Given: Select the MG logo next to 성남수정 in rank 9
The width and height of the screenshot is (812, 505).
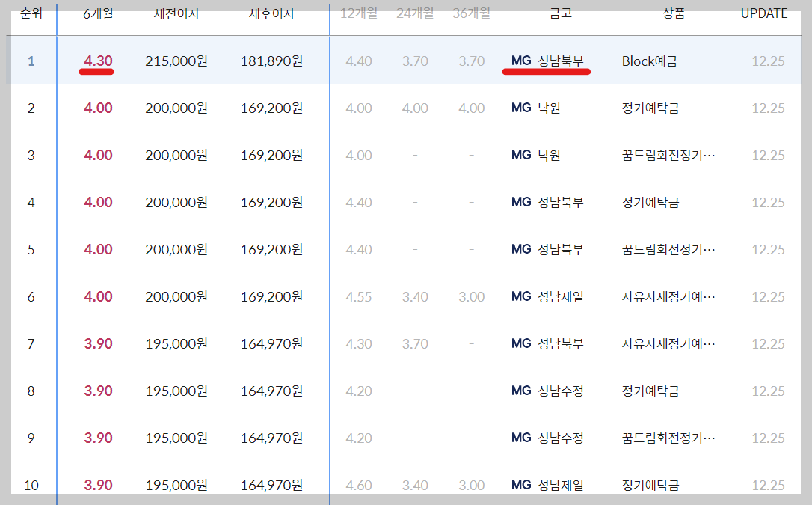Looking at the screenshot, I should (x=520, y=438).
